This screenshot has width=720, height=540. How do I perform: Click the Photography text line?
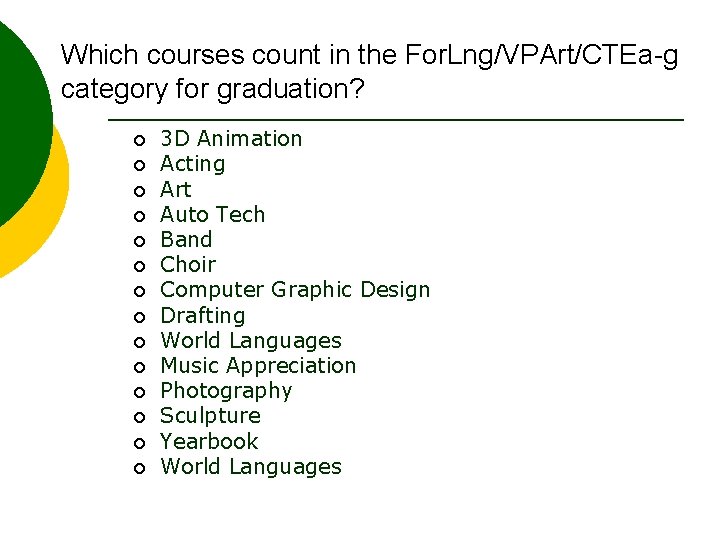pos(226,390)
